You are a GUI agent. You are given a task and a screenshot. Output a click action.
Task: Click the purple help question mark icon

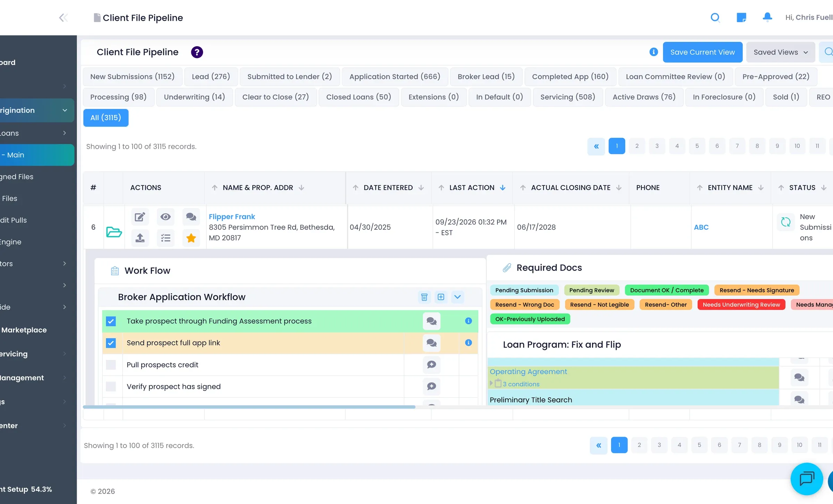coord(197,52)
